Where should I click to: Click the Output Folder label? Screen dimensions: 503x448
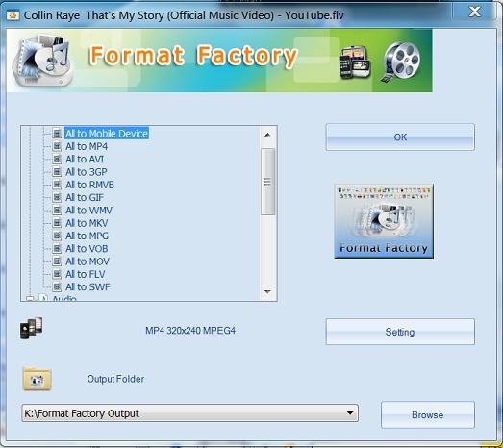click(115, 379)
